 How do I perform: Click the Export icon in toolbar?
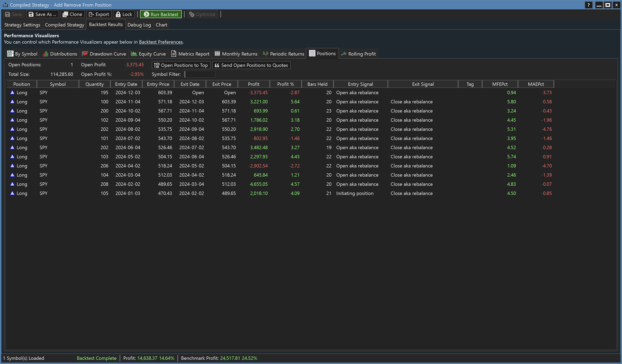[91, 14]
